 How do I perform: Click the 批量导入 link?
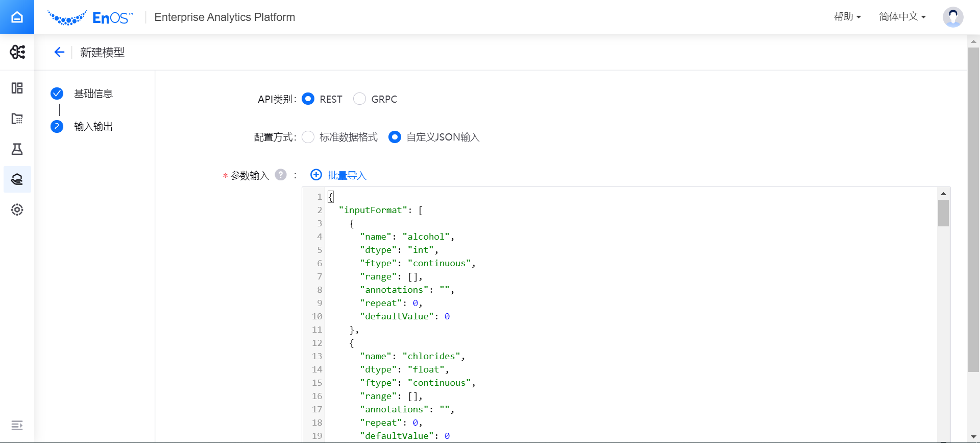click(347, 175)
